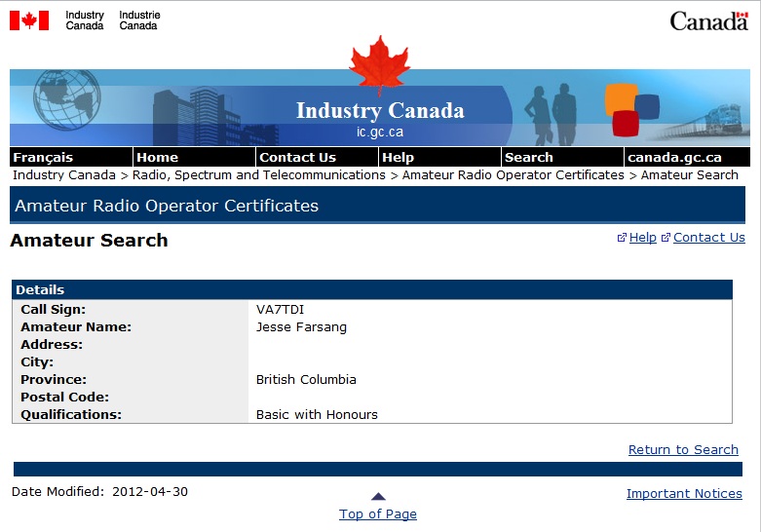This screenshot has width=761, height=532.
Task: Click the Postal Code: label
Action: [64, 397]
